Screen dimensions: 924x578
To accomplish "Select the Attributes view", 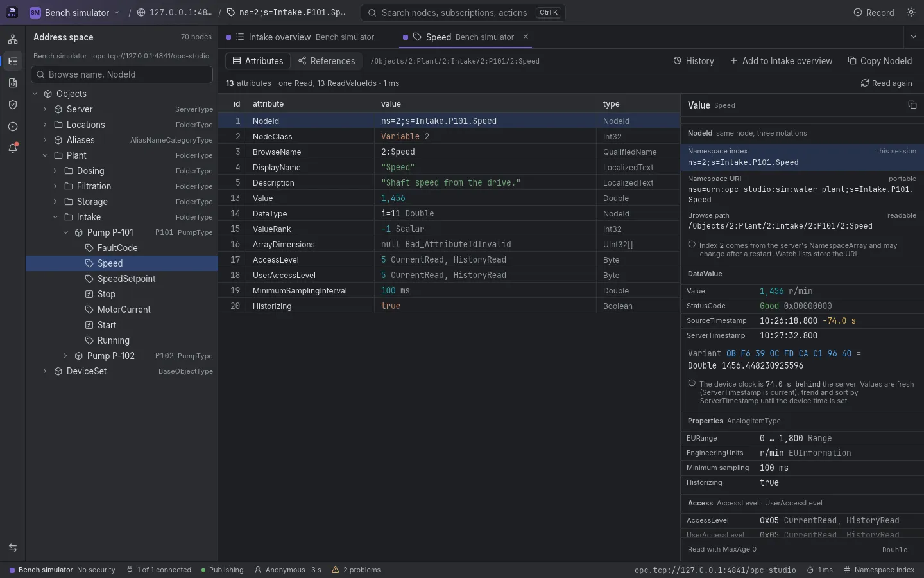I will pyautogui.click(x=258, y=61).
